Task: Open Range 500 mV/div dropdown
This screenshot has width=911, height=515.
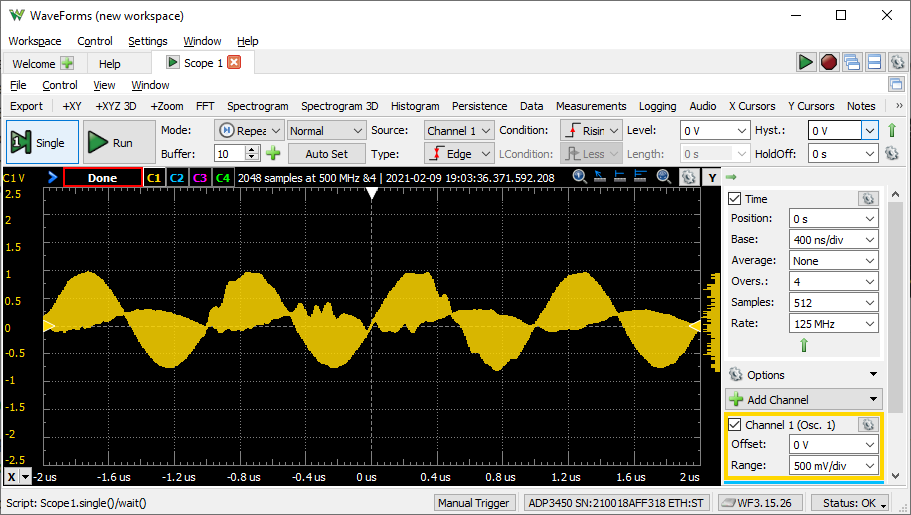Action: pyautogui.click(x=834, y=466)
